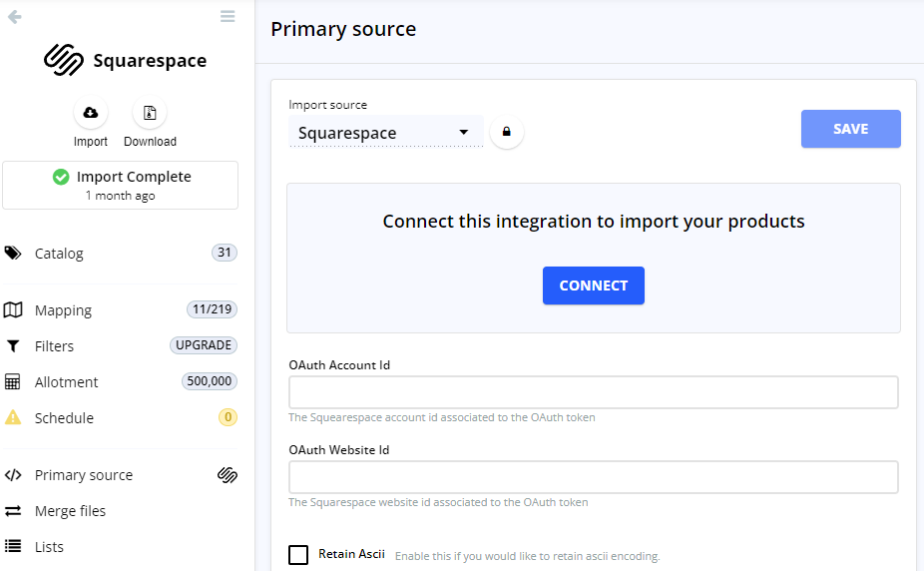
Task: Click the Merge files arrows icon
Action: 13,511
